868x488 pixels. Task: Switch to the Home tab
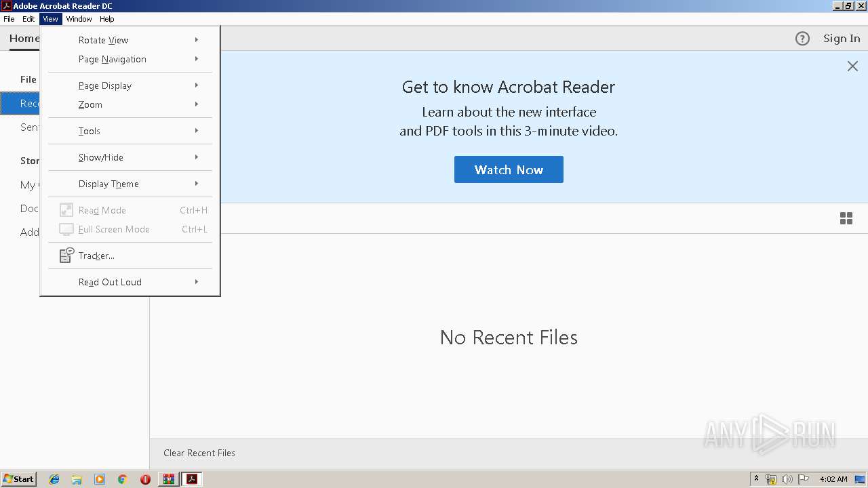tap(24, 39)
